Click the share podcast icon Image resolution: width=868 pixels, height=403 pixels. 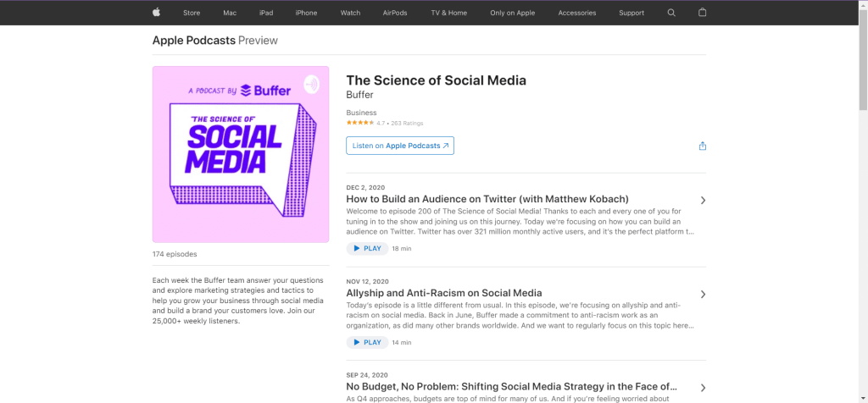[702, 146]
